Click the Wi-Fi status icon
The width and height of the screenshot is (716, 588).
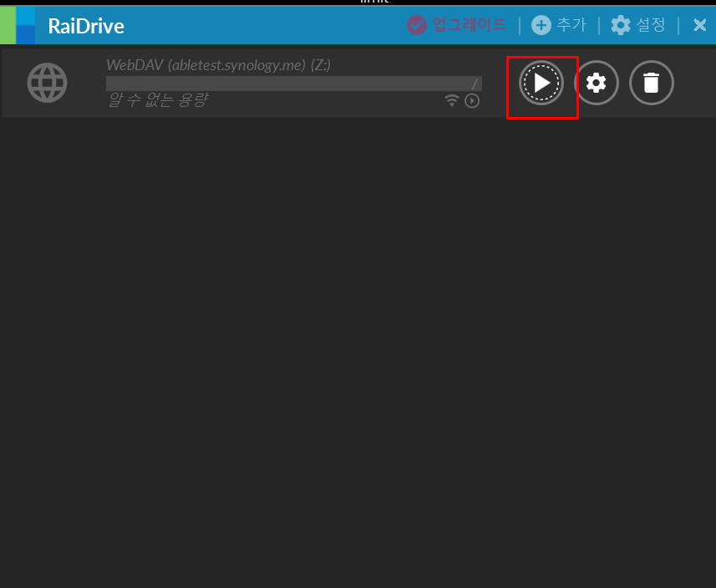point(452,100)
